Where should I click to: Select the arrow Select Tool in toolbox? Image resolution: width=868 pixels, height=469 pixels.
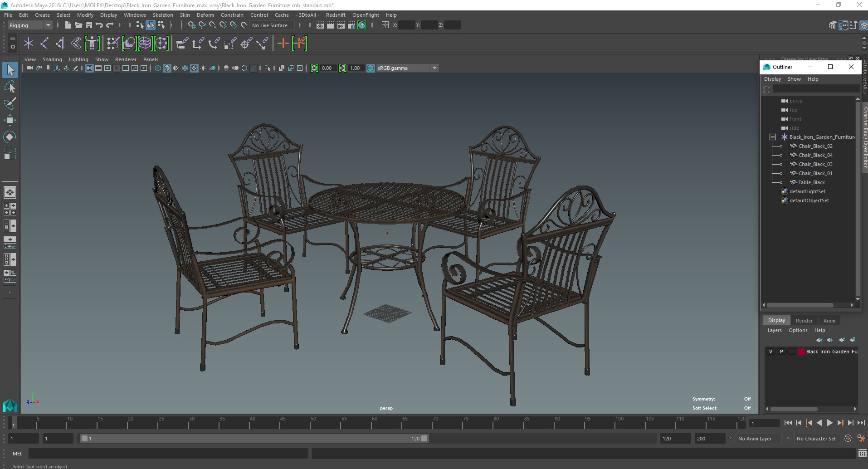click(10, 70)
